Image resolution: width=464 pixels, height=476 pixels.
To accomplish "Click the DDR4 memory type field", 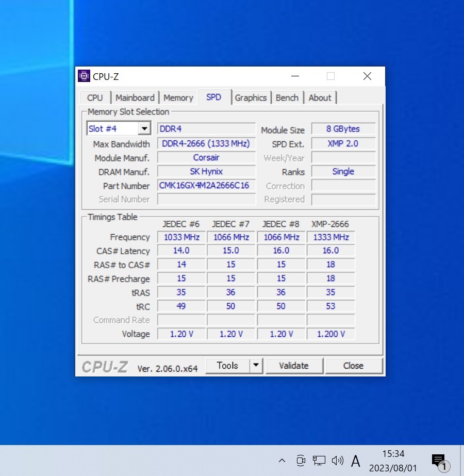I will pyautogui.click(x=206, y=129).
